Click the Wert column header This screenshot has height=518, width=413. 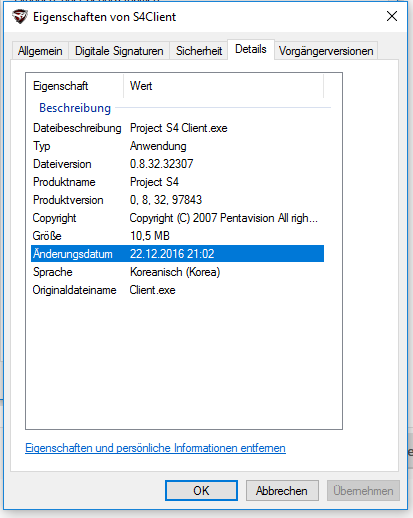[x=223, y=86]
